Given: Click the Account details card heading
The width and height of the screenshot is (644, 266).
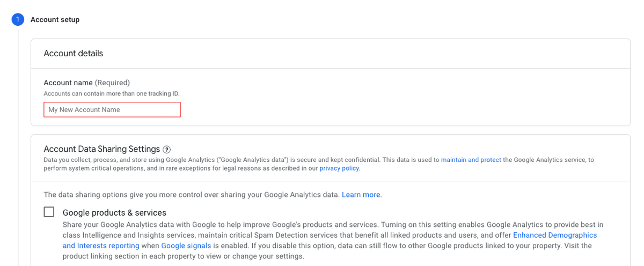Looking at the screenshot, I should pos(74,54).
